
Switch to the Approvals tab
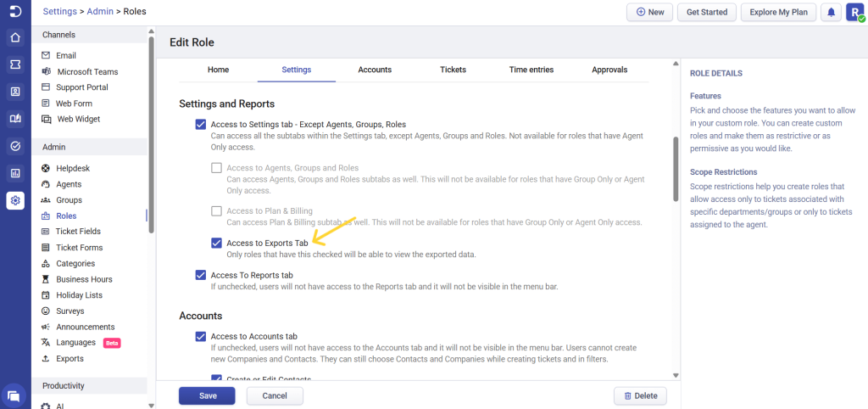pos(609,70)
